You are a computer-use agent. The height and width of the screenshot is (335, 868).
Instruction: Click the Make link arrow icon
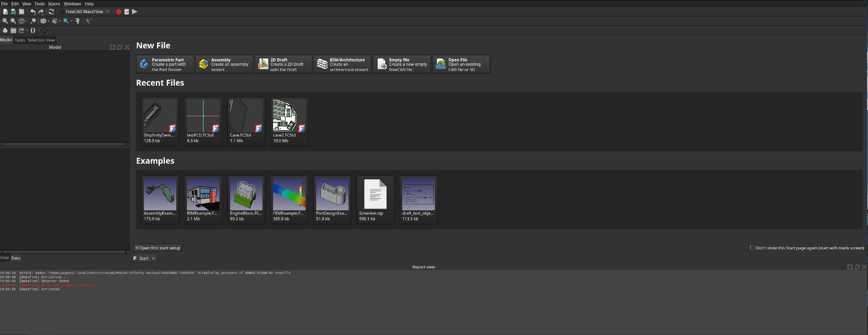coord(21,31)
